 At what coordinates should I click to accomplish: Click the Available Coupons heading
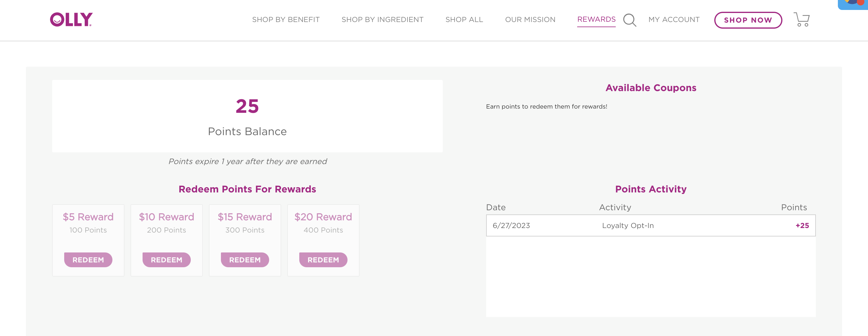(x=651, y=88)
